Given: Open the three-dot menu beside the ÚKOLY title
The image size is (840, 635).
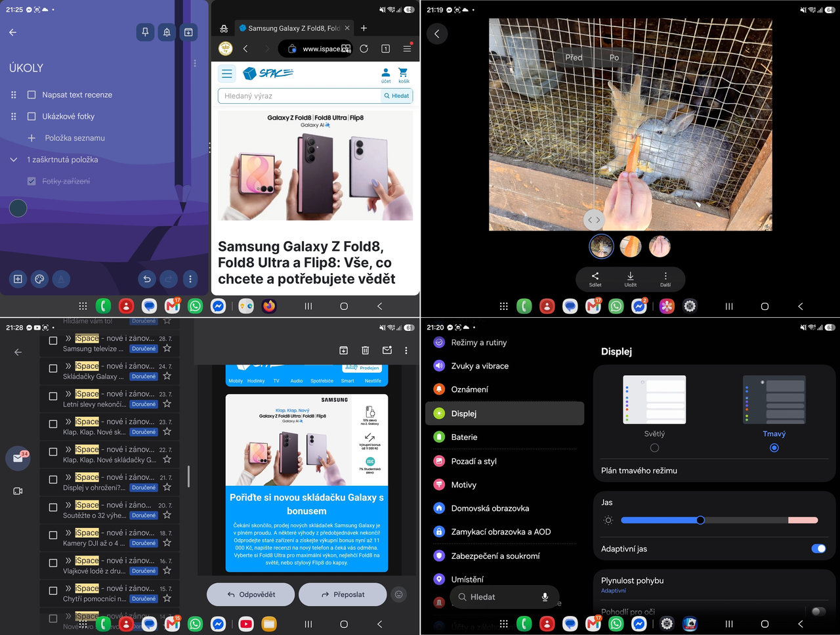Looking at the screenshot, I should click(x=194, y=64).
